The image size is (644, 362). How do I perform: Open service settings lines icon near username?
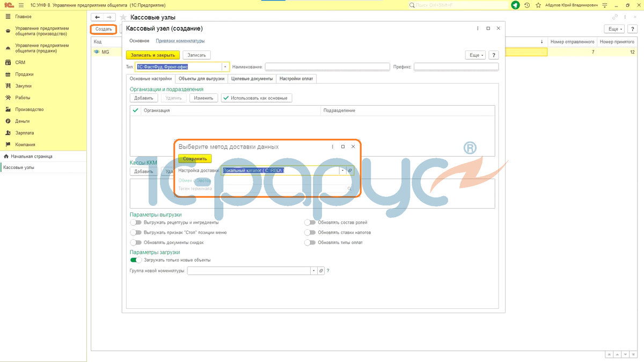click(x=604, y=5)
